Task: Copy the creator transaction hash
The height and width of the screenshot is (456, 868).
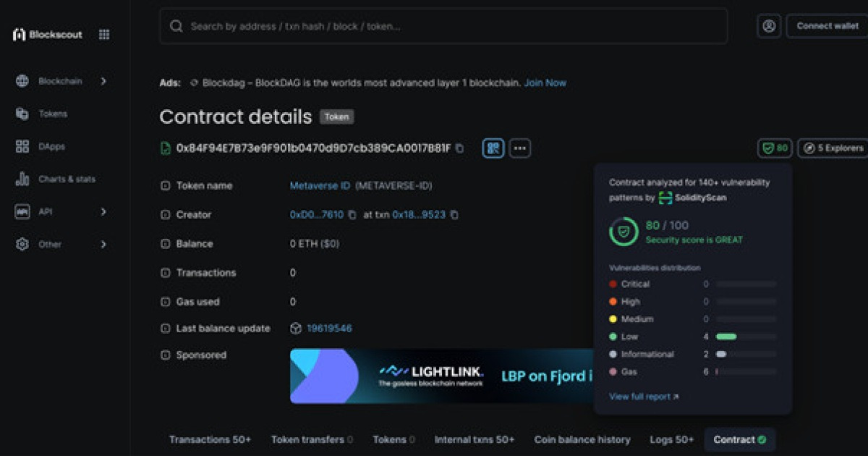Action: [454, 214]
